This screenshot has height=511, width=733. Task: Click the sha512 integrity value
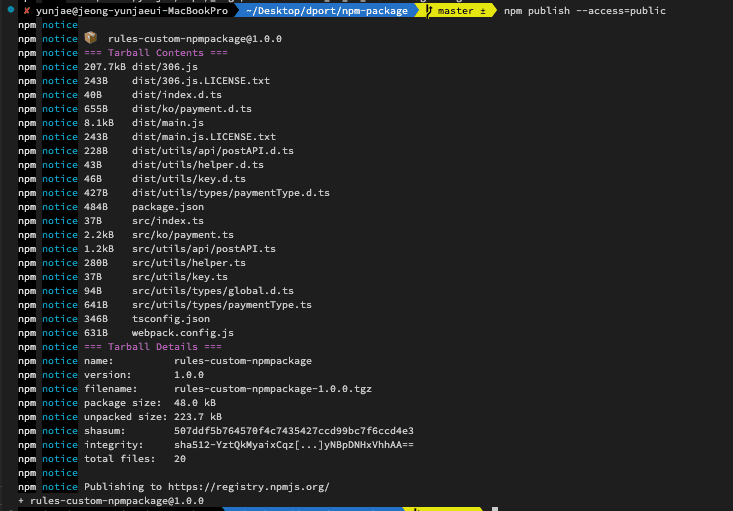point(293,444)
